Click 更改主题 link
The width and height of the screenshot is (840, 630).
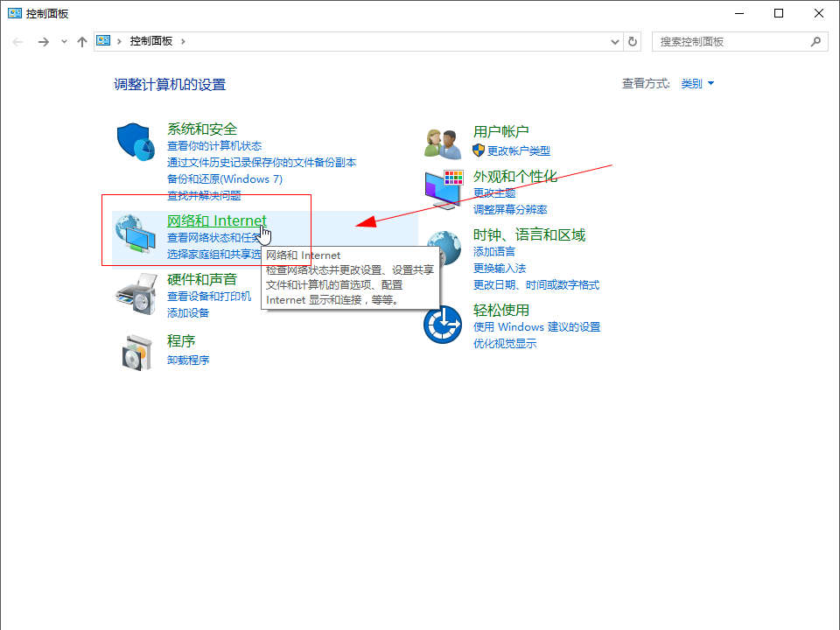tap(493, 192)
